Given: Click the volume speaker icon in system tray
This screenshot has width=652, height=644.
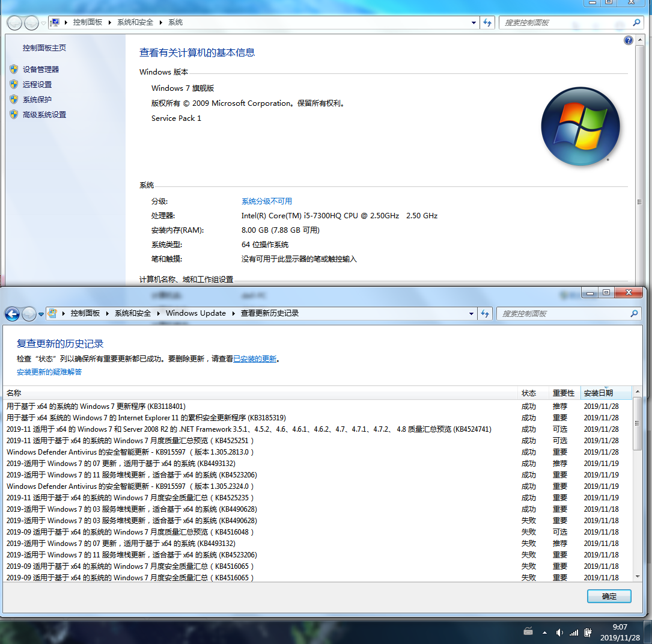Looking at the screenshot, I should (x=559, y=632).
